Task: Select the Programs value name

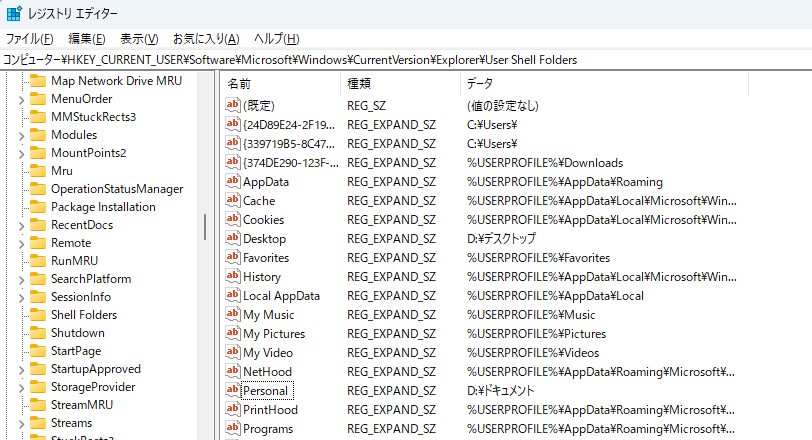Action: [x=268, y=429]
